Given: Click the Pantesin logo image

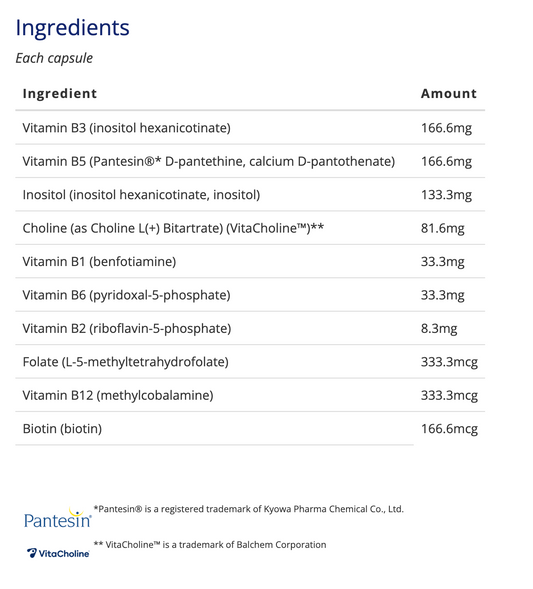Looking at the screenshot, I should 57,517.
